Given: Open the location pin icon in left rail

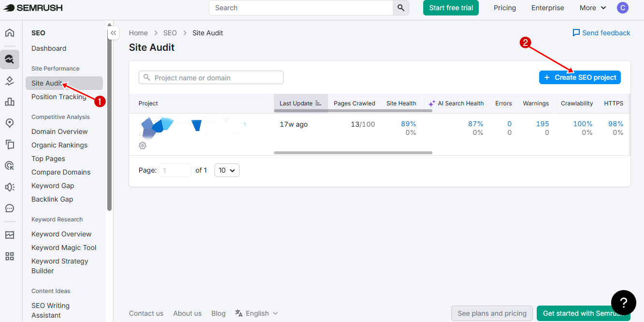Looking at the screenshot, I should [10, 123].
